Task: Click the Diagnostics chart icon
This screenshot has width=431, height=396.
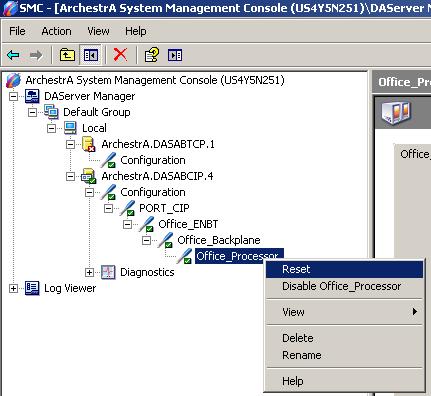Action: [x=108, y=272]
